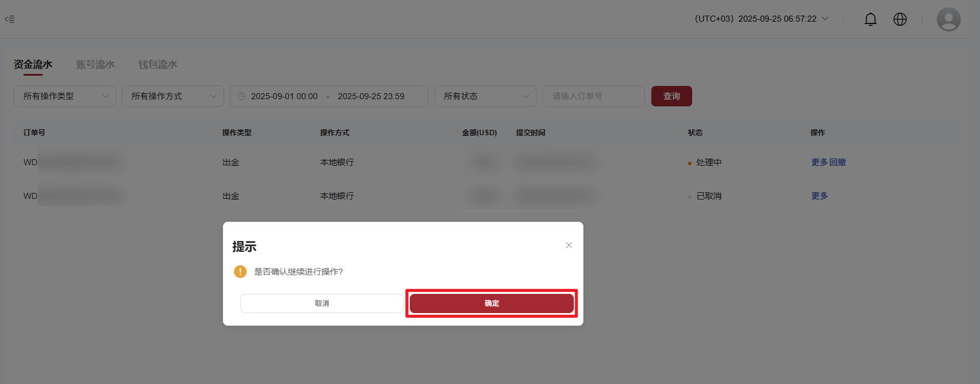Click 出金 in the 处理中 row
This screenshot has width=980, height=384.
point(231,162)
